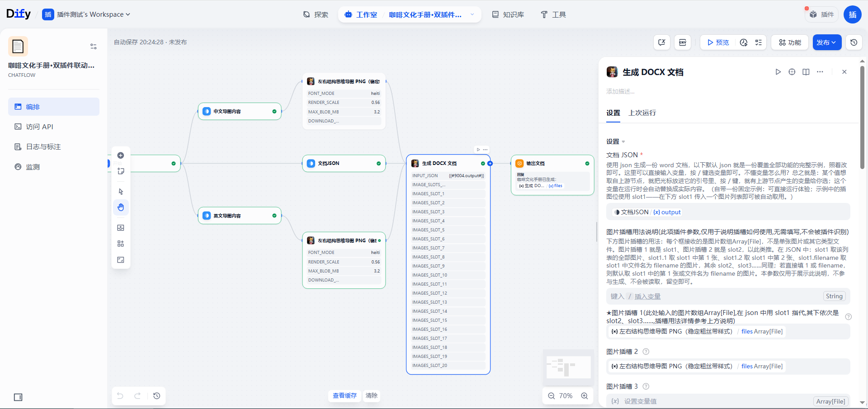Select the 文档JSON node on canvas

pos(344,164)
